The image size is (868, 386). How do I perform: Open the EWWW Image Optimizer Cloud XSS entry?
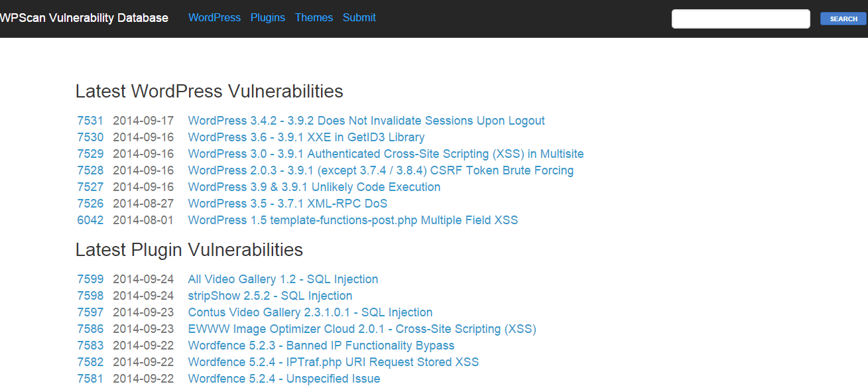(362, 328)
